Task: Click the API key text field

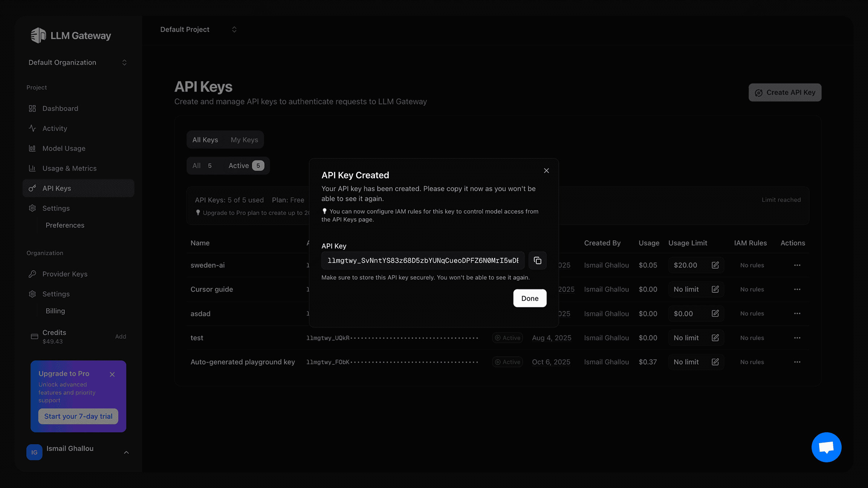Action: pos(422,260)
